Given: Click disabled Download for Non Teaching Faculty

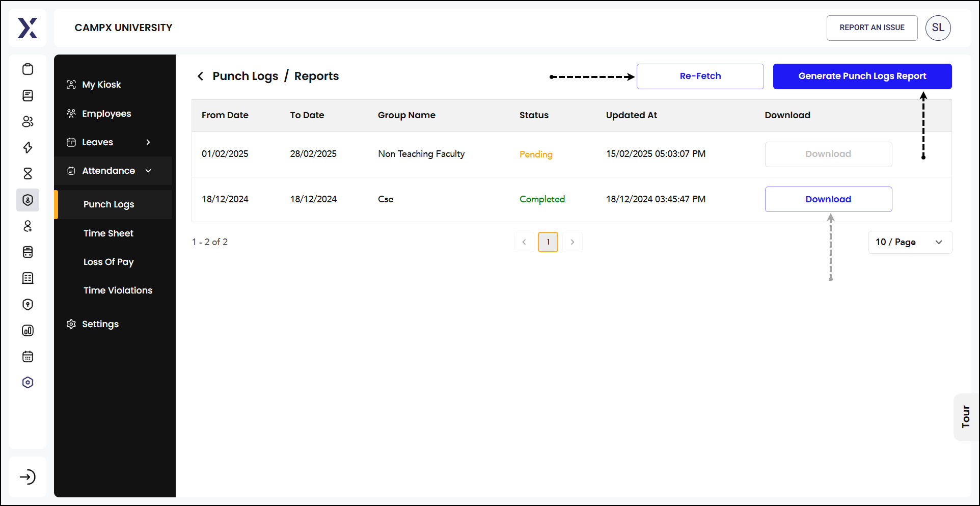Looking at the screenshot, I should (x=829, y=154).
